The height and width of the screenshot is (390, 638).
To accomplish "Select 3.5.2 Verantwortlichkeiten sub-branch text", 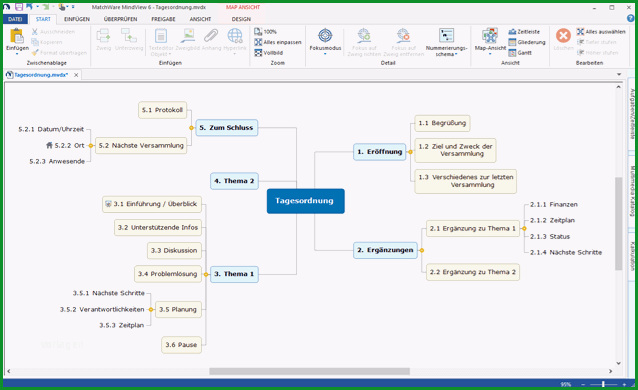I will click(102, 310).
